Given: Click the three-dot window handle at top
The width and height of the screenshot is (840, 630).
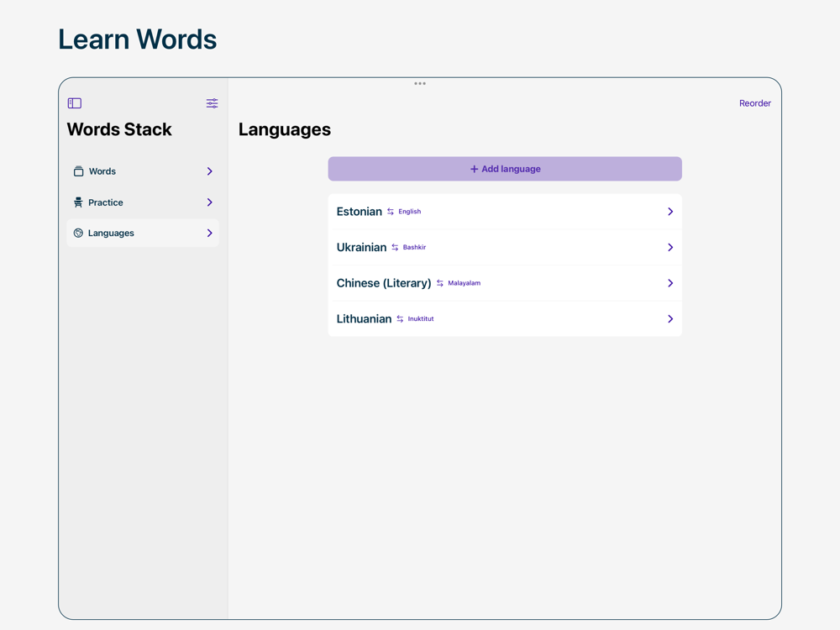Looking at the screenshot, I should pos(420,83).
